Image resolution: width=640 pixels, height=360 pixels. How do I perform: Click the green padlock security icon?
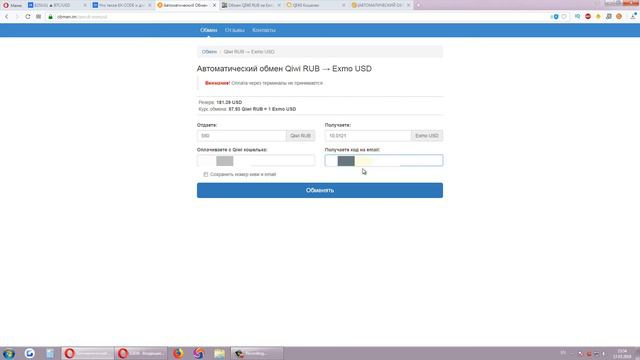(x=51, y=17)
